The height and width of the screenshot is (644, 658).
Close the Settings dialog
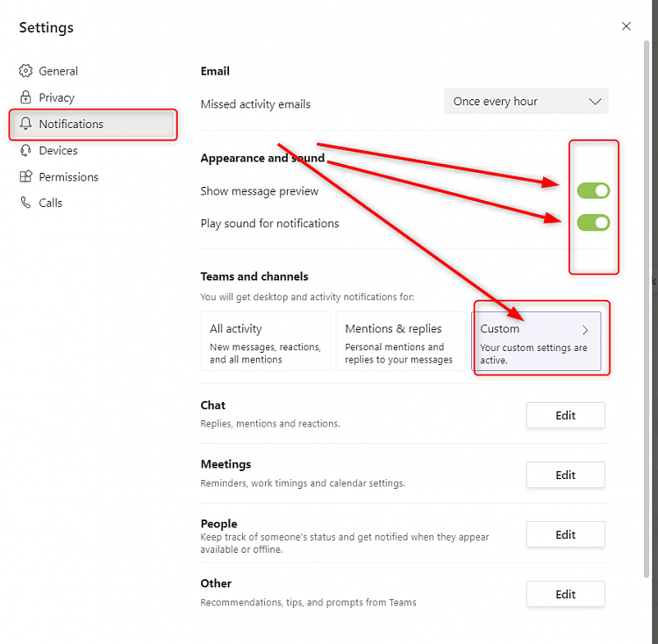626,26
